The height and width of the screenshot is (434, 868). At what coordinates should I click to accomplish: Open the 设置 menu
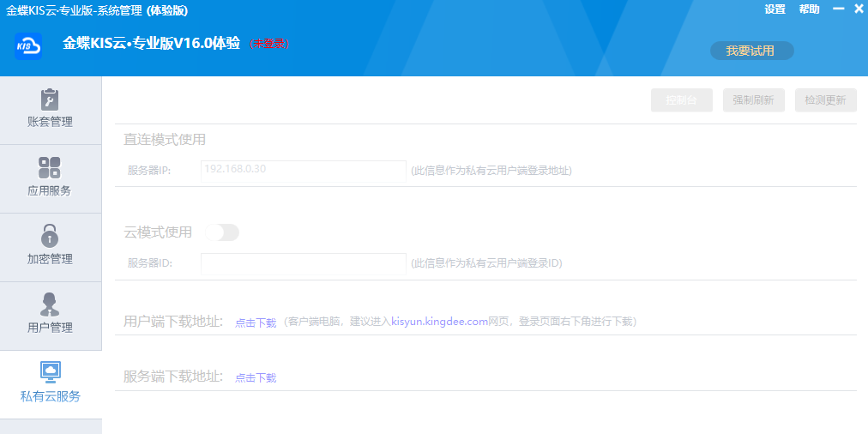[x=775, y=9]
